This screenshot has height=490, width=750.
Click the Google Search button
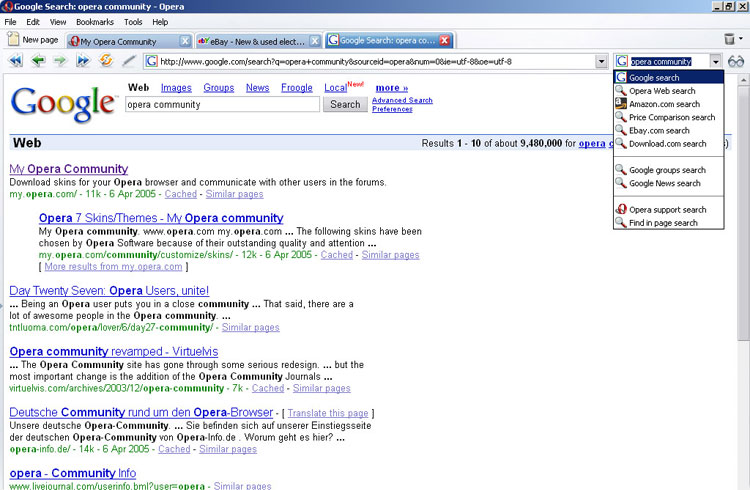click(345, 104)
